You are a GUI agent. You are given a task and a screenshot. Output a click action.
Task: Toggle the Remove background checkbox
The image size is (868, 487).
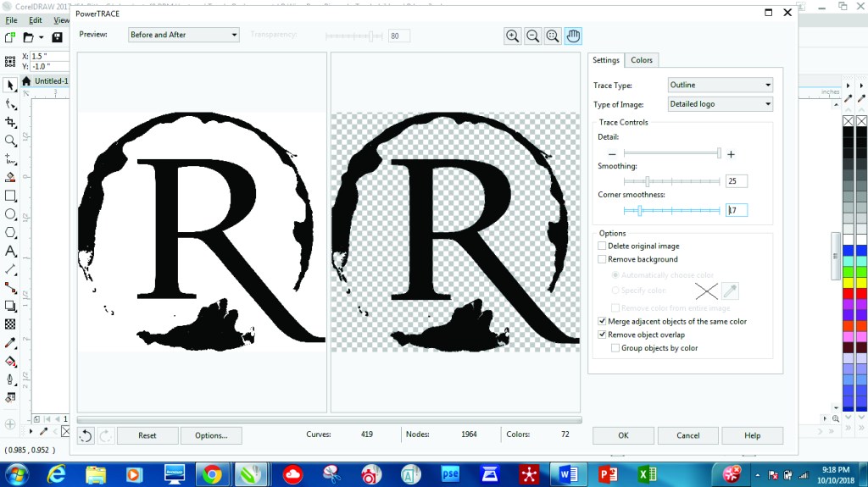(x=602, y=259)
